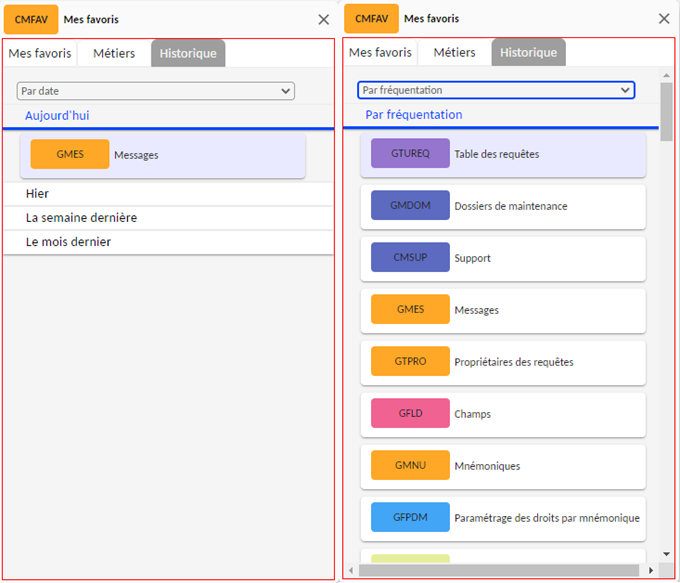Open the pink GFLD Champs badge

coord(410,414)
